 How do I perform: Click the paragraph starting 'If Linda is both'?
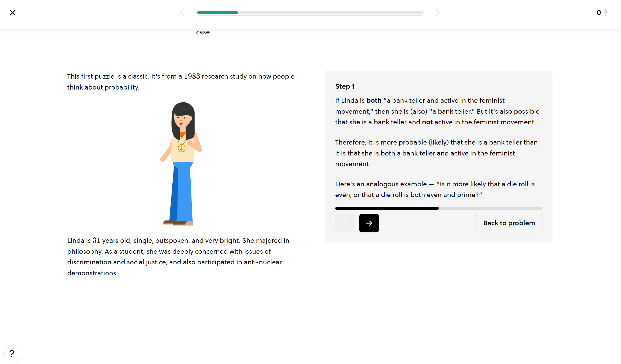pyautogui.click(x=437, y=111)
